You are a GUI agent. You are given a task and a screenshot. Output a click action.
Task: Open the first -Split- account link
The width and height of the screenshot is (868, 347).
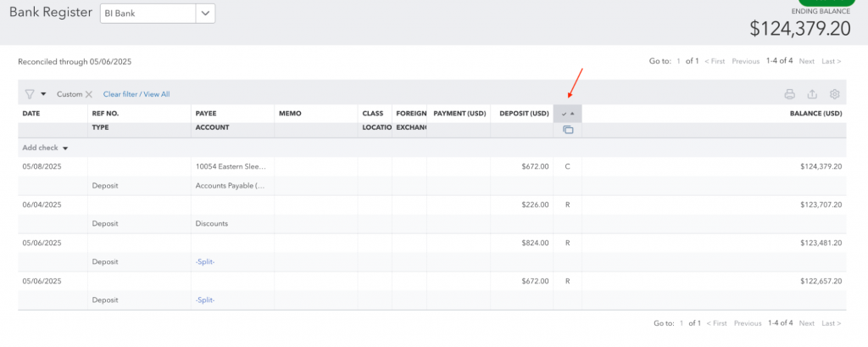(205, 261)
